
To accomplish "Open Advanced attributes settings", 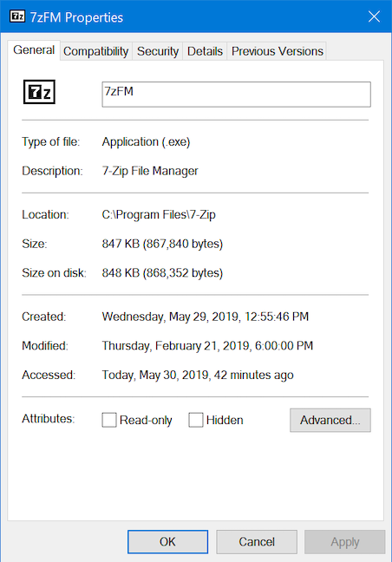I will click(330, 420).
